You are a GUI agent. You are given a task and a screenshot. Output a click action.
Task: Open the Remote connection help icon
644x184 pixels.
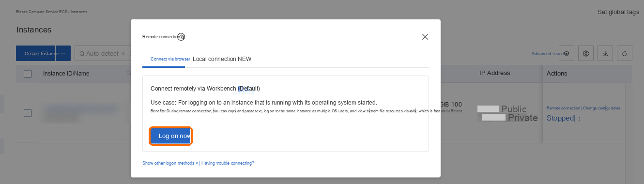click(x=181, y=37)
